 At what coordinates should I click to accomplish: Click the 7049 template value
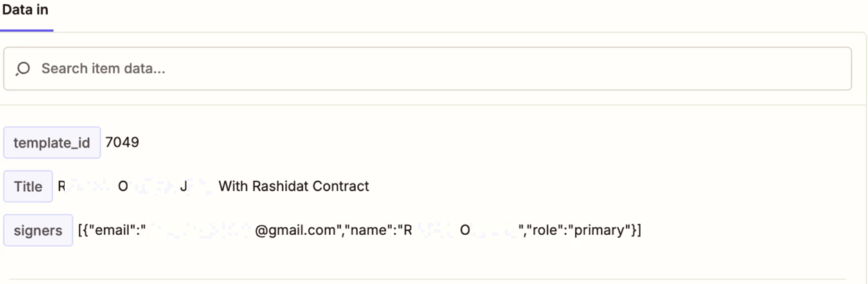122,142
